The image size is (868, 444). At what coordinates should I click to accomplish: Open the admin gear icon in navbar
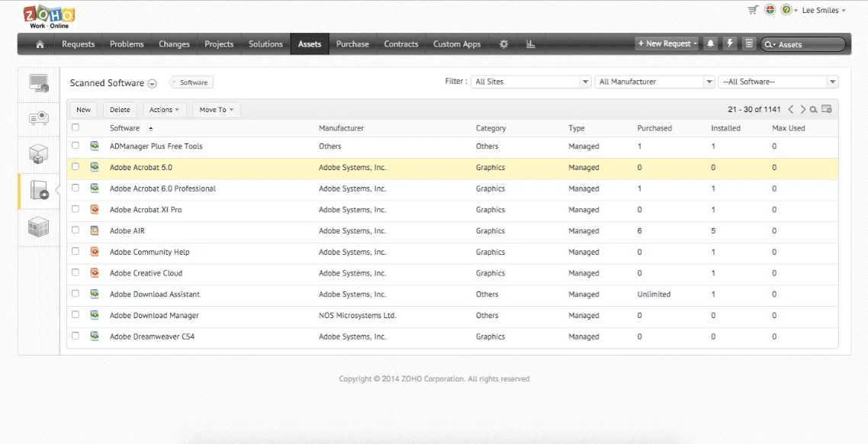tap(503, 44)
